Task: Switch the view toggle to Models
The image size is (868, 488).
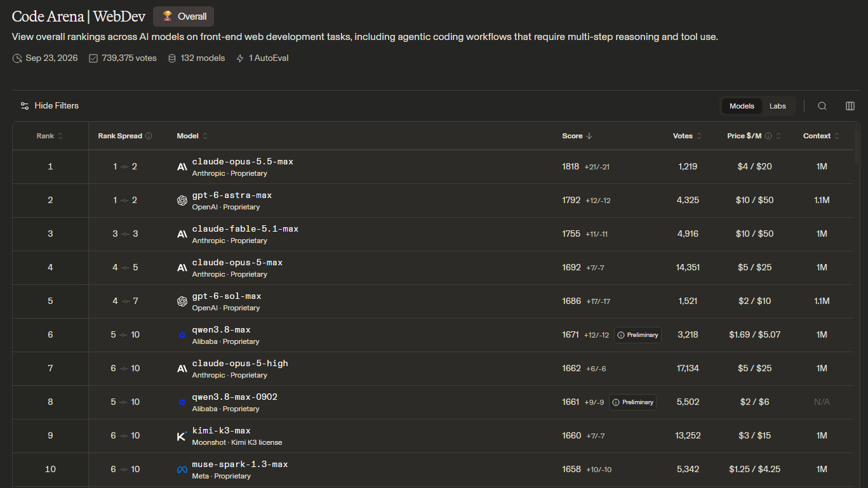Action: 742,106
